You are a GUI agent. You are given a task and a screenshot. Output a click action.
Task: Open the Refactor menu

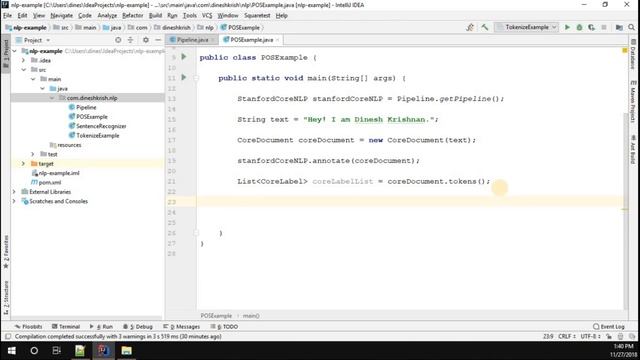click(x=133, y=16)
